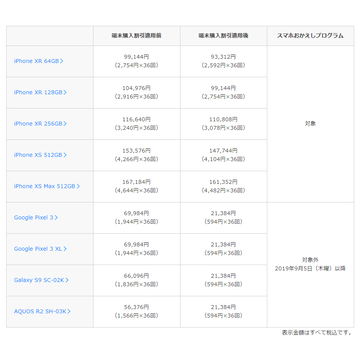Image resolution: width=360 pixels, height=360 pixels.
Task: Open the Google Pixel 3 link
Action: tap(36, 217)
